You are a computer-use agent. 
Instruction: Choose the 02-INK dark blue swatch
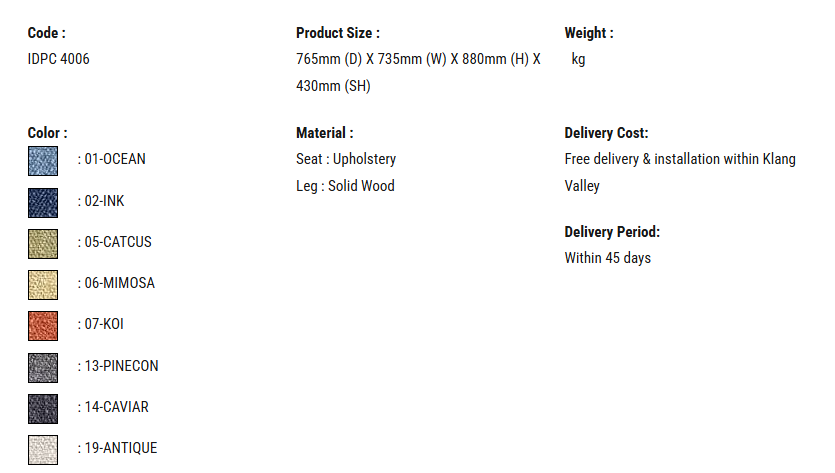(x=43, y=203)
